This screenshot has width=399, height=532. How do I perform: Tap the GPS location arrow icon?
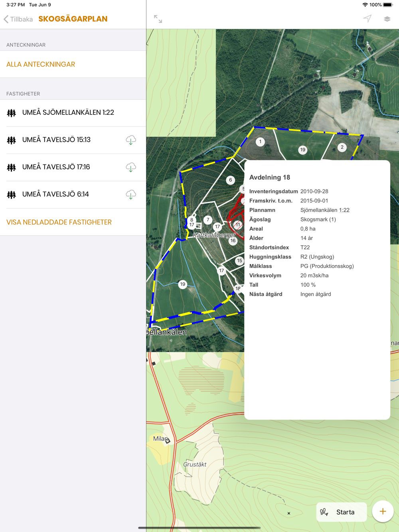[367, 19]
